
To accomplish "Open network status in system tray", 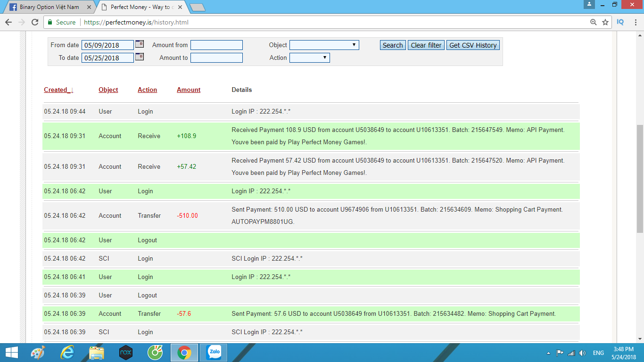I will [571, 353].
